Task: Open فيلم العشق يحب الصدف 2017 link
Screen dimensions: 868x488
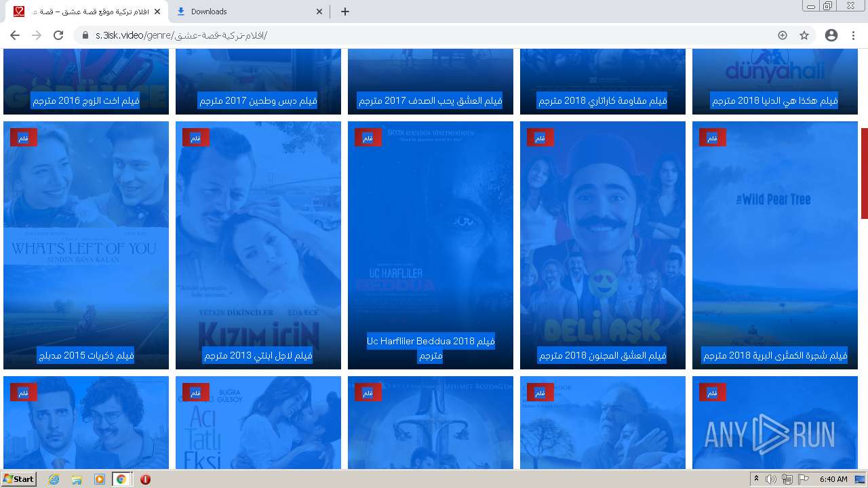Action: (431, 101)
